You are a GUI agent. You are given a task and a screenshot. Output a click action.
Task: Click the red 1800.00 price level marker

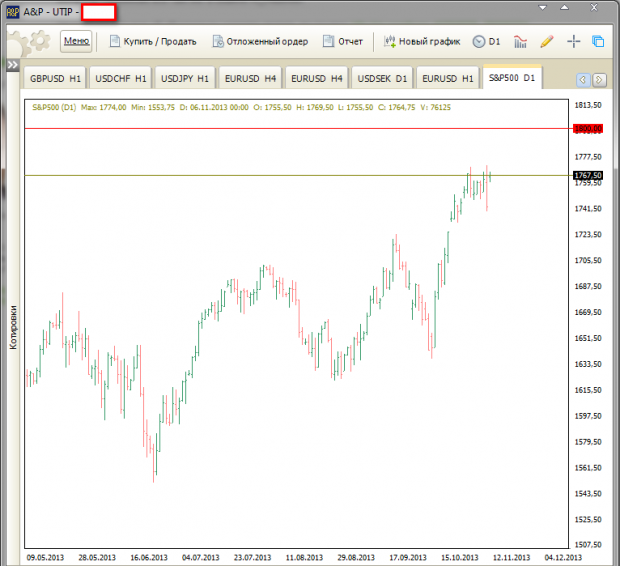(x=587, y=129)
